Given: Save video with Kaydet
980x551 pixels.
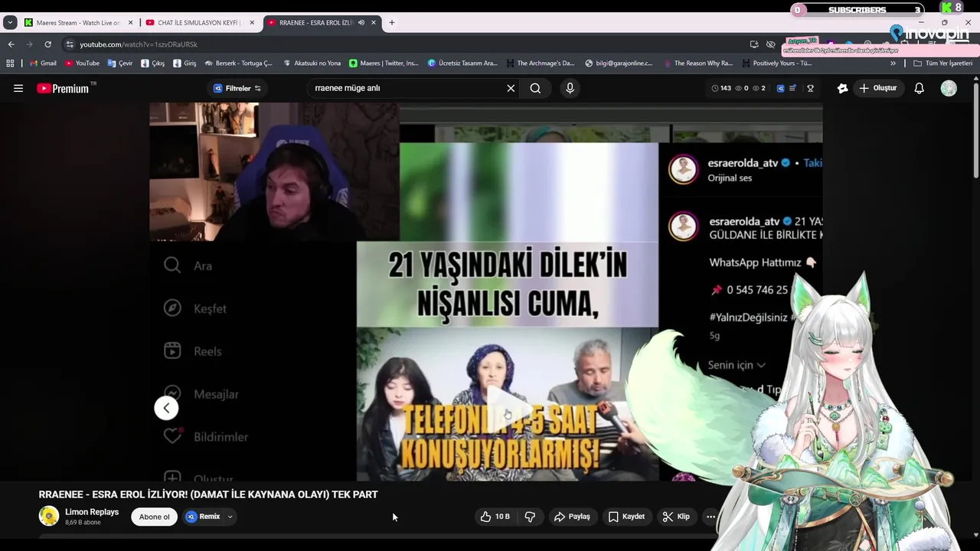Looking at the screenshot, I should click(626, 517).
